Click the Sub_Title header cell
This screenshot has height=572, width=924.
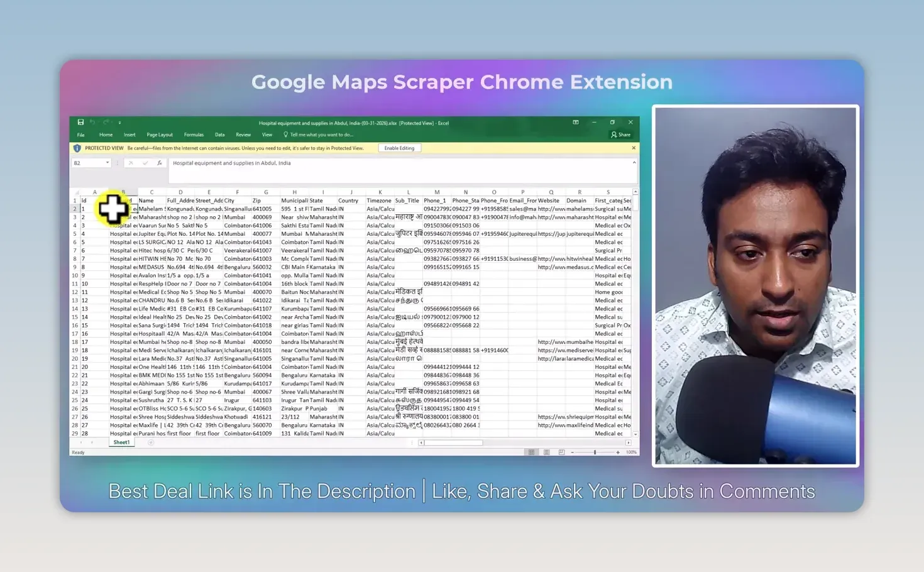tap(407, 201)
